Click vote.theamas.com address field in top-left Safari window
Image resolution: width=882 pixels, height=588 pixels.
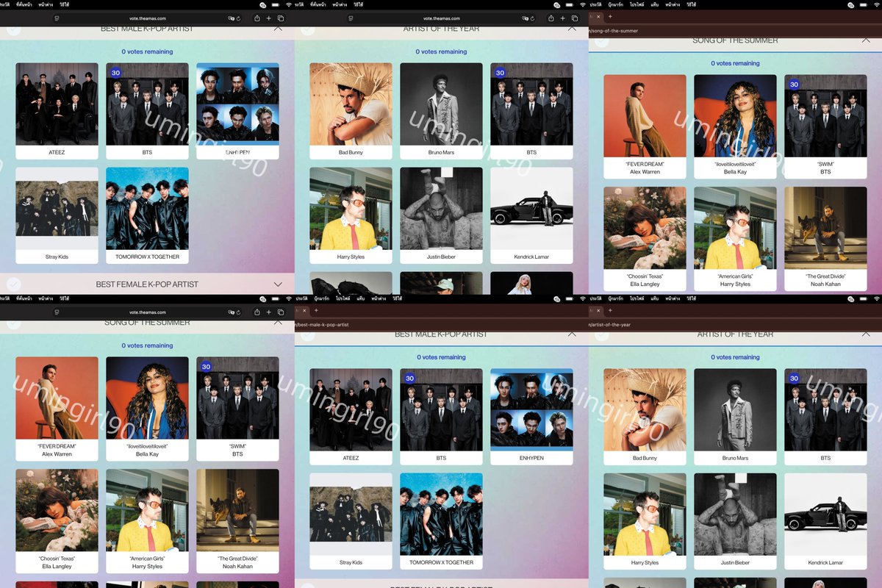point(147,18)
